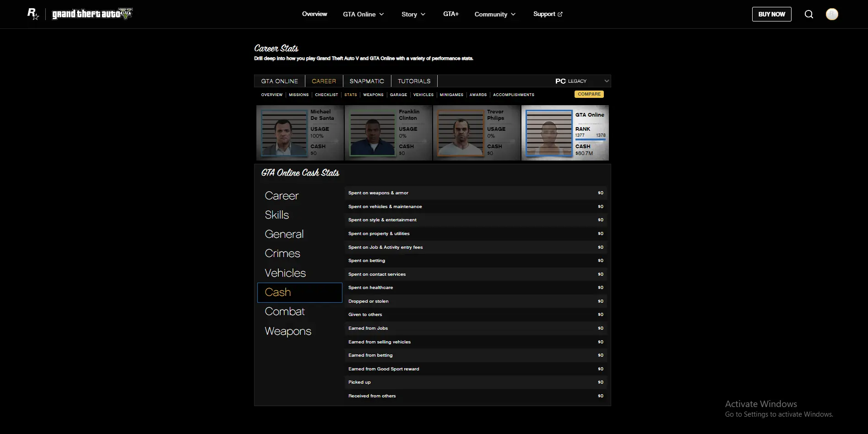Select Michael De Santa character mugshot
Image resolution: width=868 pixels, height=434 pixels.
(284, 133)
